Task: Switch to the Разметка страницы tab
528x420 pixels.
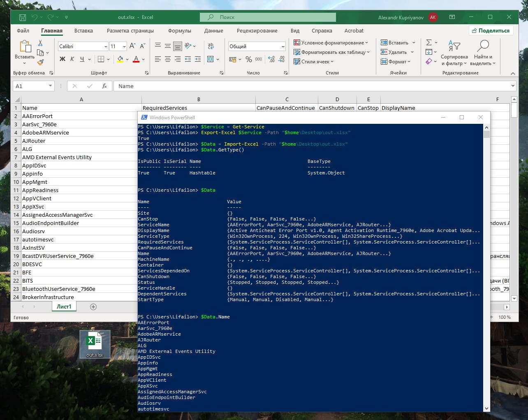Action: tap(130, 30)
